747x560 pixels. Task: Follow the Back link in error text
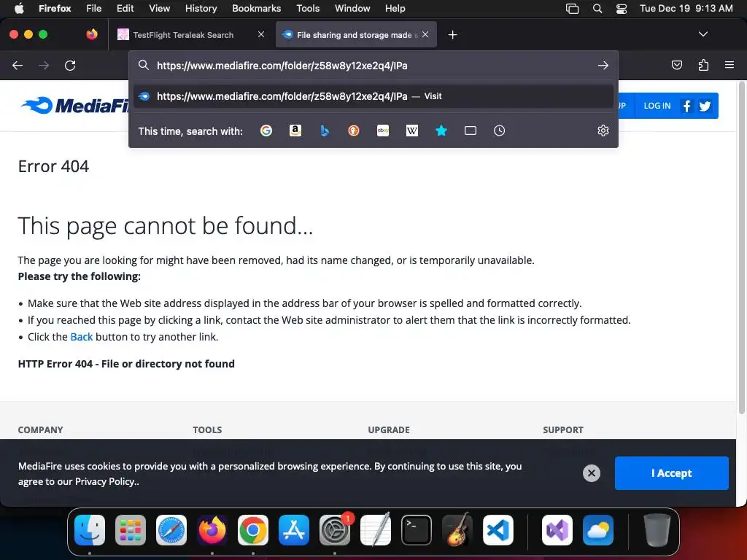(x=82, y=337)
